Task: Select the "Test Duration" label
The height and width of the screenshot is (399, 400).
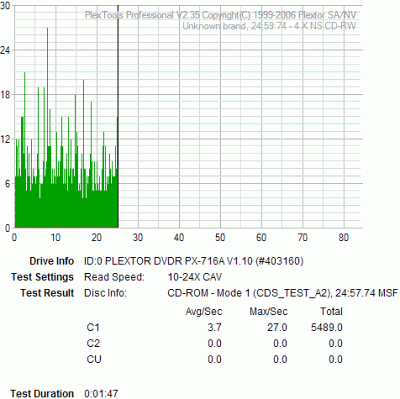Action: coord(42,393)
